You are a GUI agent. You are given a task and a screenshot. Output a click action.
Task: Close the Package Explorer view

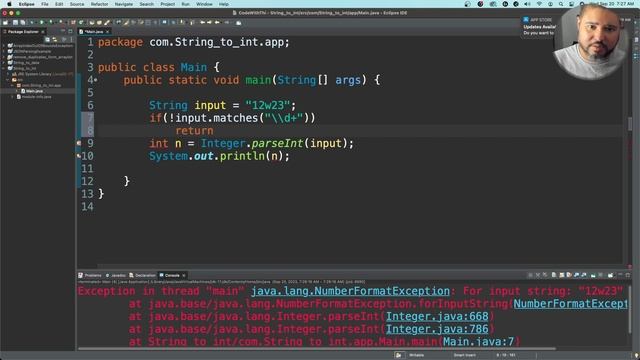[42, 31]
